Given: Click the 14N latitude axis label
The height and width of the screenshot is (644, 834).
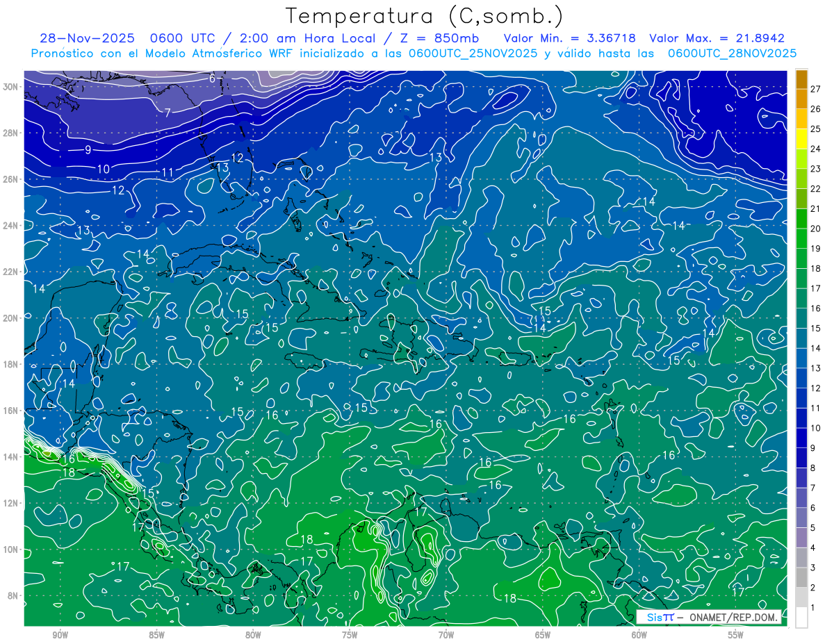Looking at the screenshot, I should coord(10,457).
